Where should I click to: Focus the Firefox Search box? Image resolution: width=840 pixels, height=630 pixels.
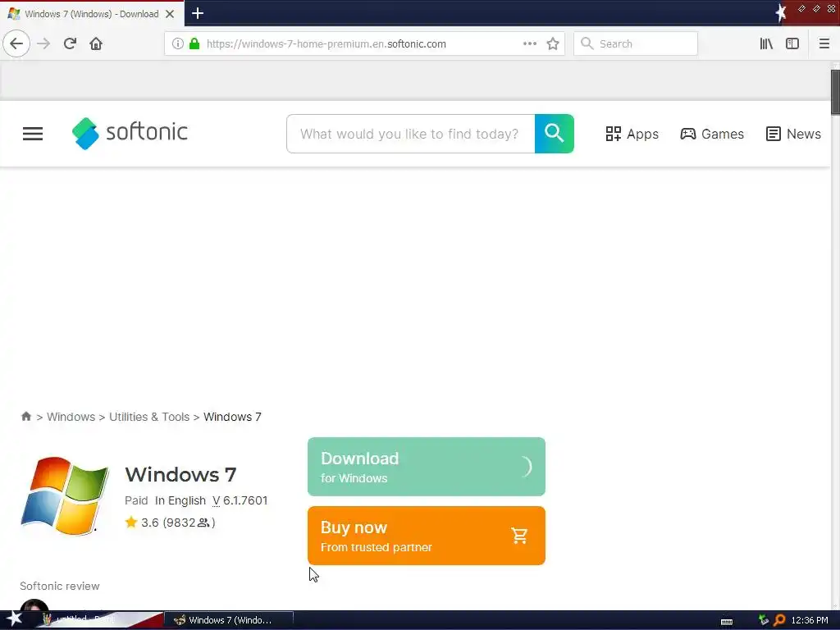tap(636, 44)
